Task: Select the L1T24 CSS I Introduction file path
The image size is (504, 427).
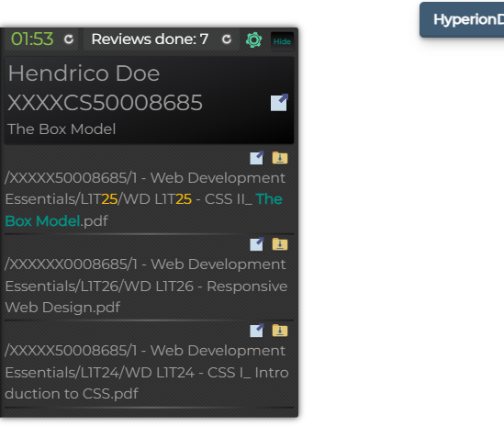Action: (147, 372)
